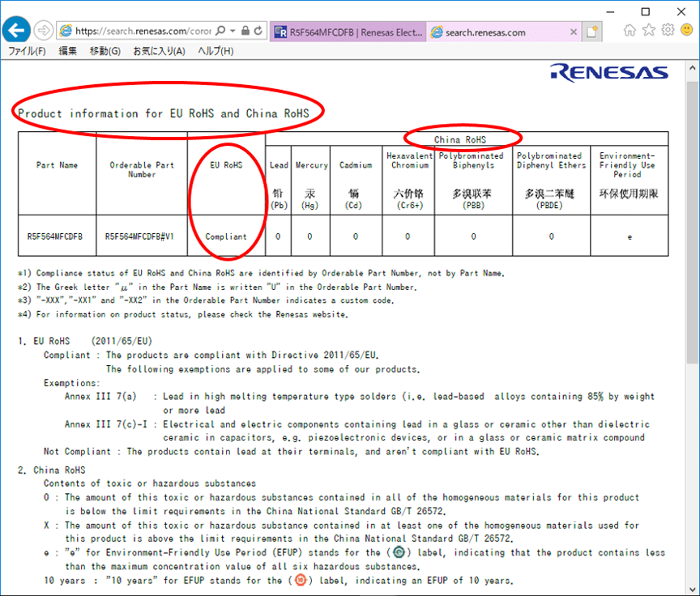Click the vertical scrollbar down arrow
The width and height of the screenshot is (700, 596).
(693, 589)
